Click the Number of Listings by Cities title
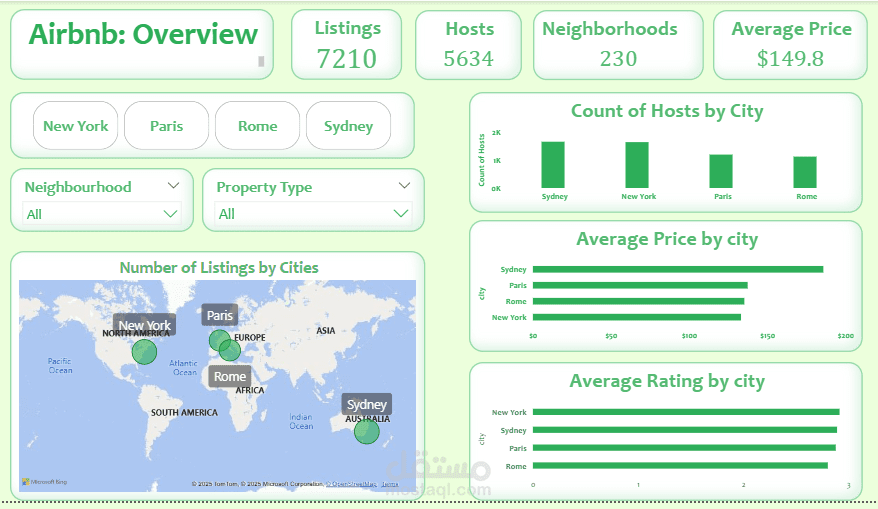 [x=219, y=268]
